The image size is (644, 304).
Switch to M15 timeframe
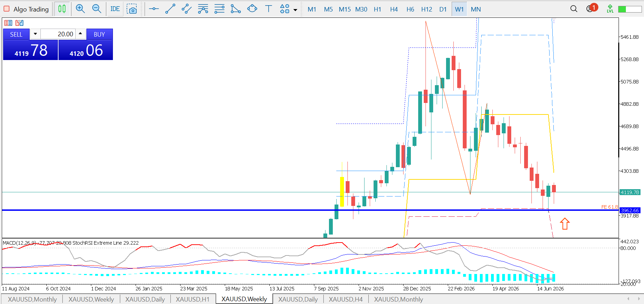pyautogui.click(x=345, y=9)
